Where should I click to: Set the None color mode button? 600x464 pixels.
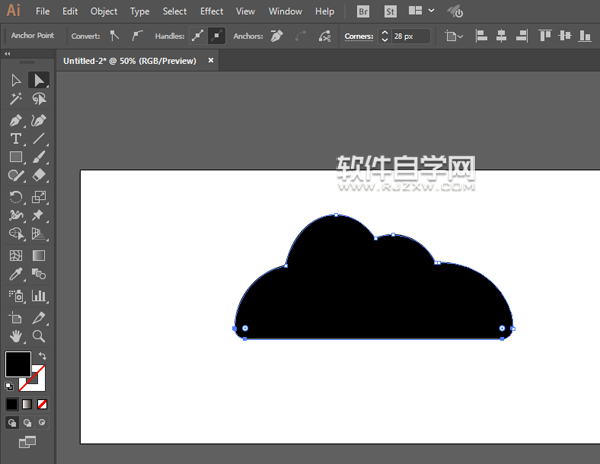pyautogui.click(x=41, y=404)
